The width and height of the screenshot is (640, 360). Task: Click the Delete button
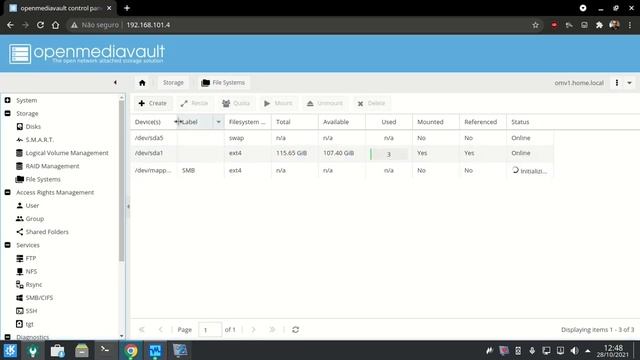pos(371,103)
